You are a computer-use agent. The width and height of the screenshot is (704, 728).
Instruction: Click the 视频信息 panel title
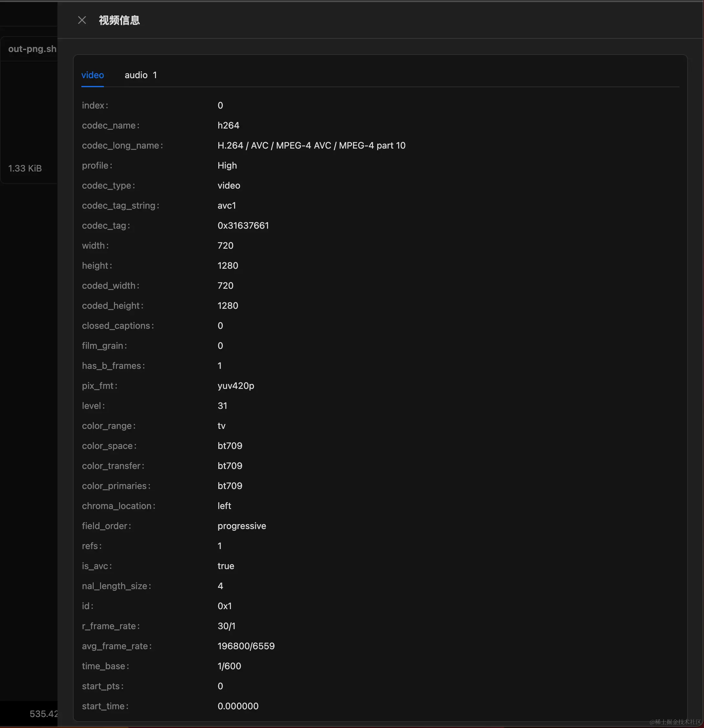119,20
